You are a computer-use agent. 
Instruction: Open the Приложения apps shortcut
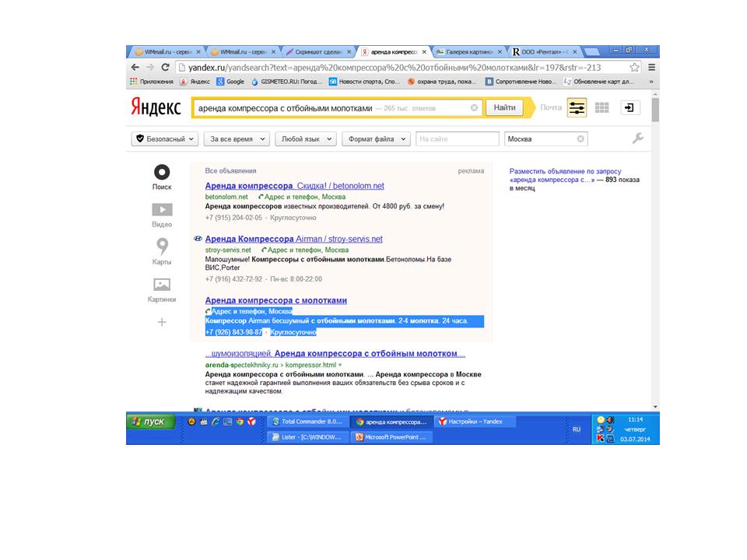click(152, 82)
